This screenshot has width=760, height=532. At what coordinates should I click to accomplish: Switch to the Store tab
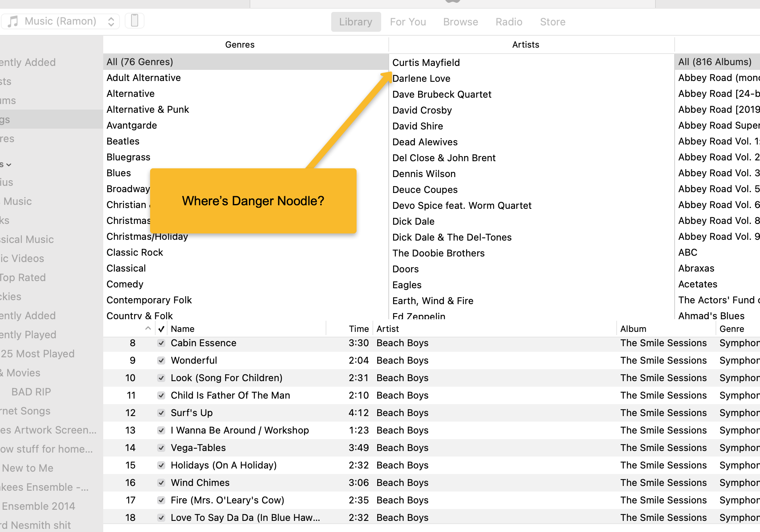point(552,22)
